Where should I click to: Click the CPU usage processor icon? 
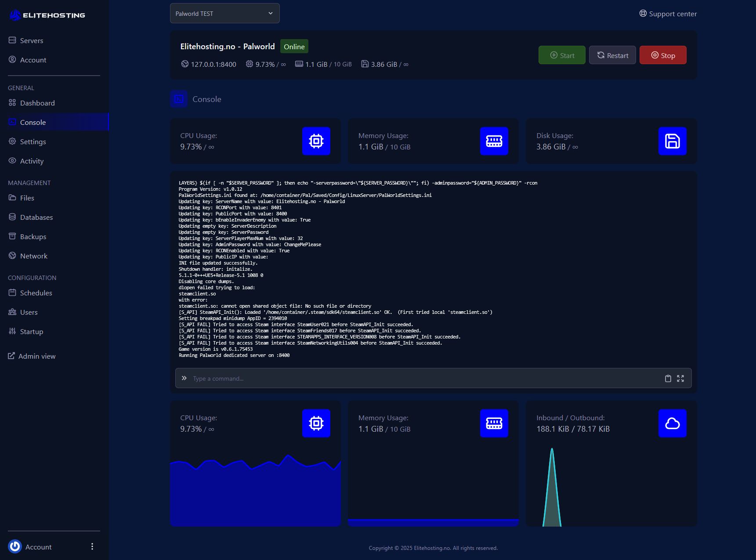pos(316,141)
